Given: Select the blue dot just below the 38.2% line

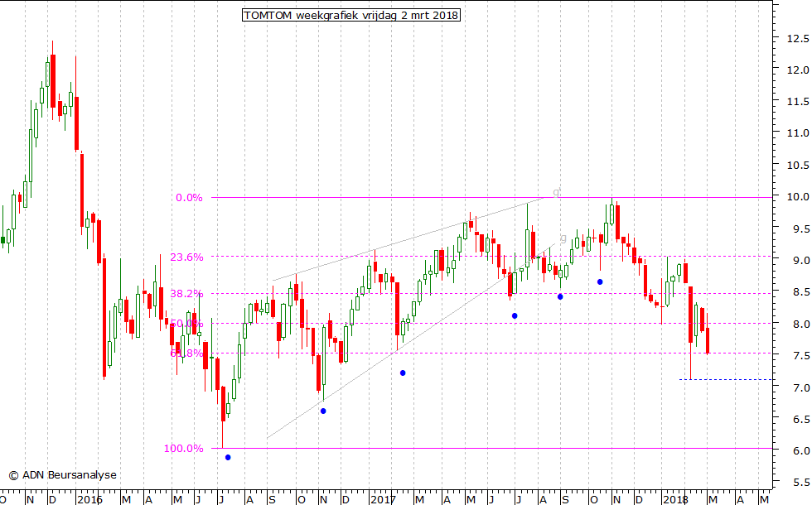Looking at the screenshot, I should [560, 297].
